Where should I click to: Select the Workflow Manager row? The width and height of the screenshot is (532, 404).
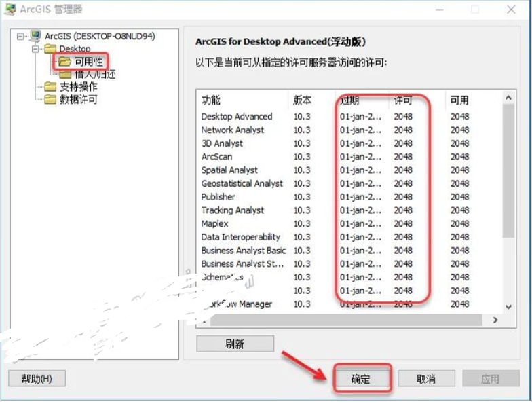pos(349,304)
